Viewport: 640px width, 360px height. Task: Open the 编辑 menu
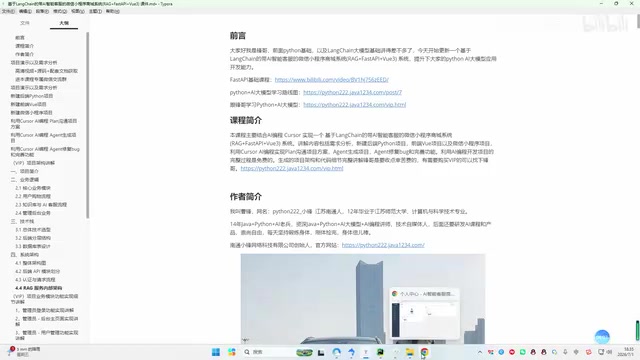[x=25, y=11]
